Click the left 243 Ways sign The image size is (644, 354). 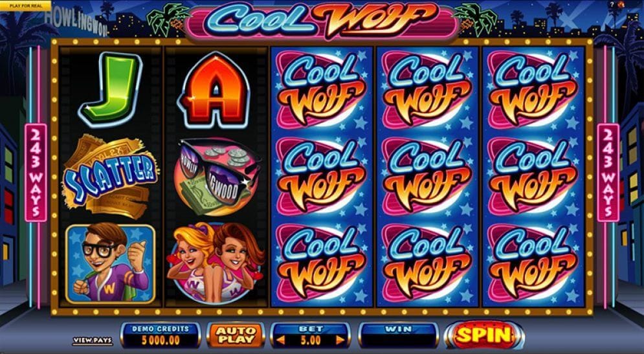[36, 173]
